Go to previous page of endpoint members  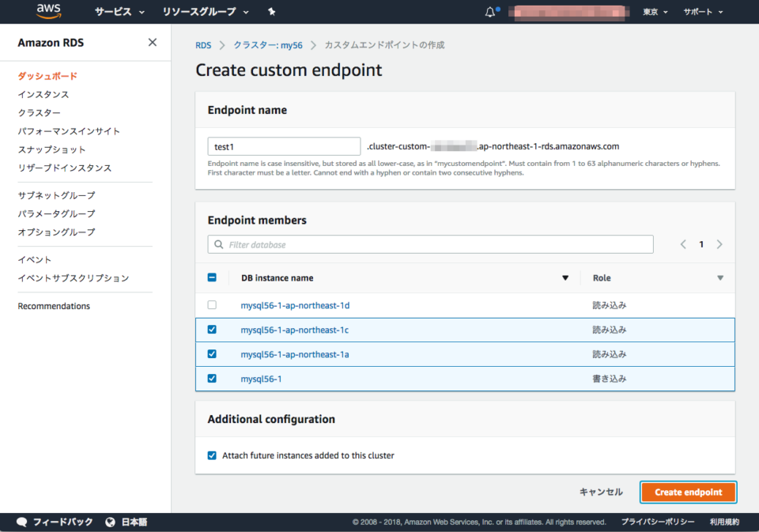point(683,244)
